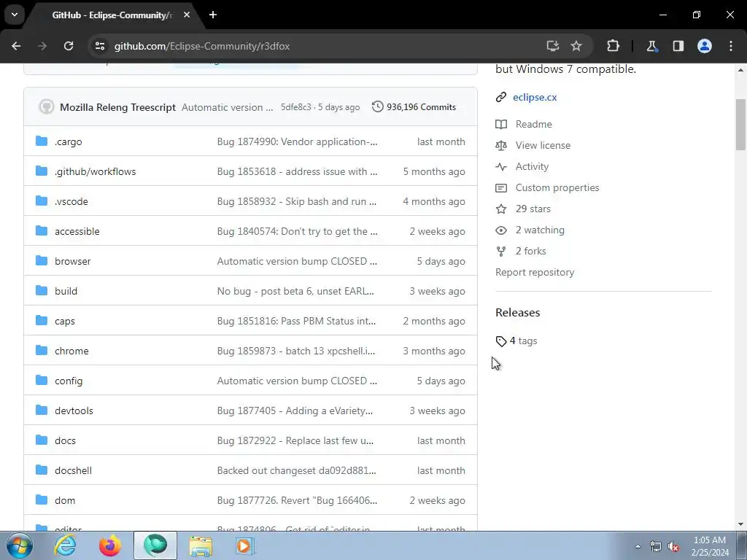
Task: Open commit Bug 1858932 - Skip bash and run
Action: (297, 201)
